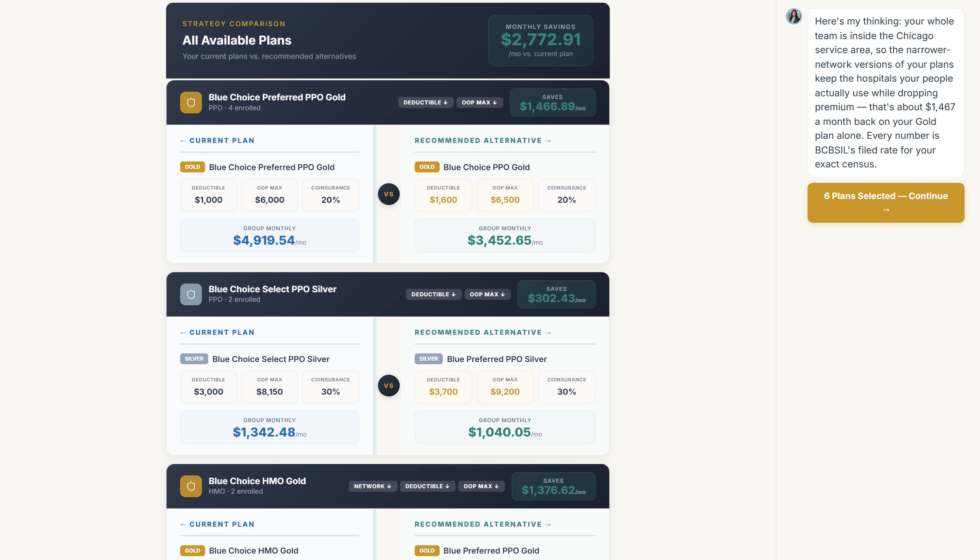Click OOP MAX tag on Blue Choice Preferred PPO Gold
This screenshot has width=980, height=560.
tap(479, 102)
